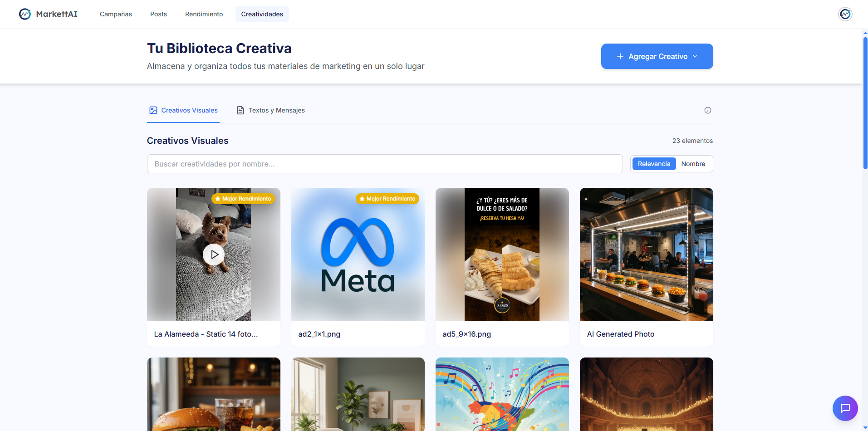Open the Agregar Creativo dropdown chevron
This screenshot has height=431, width=868.
tap(695, 56)
